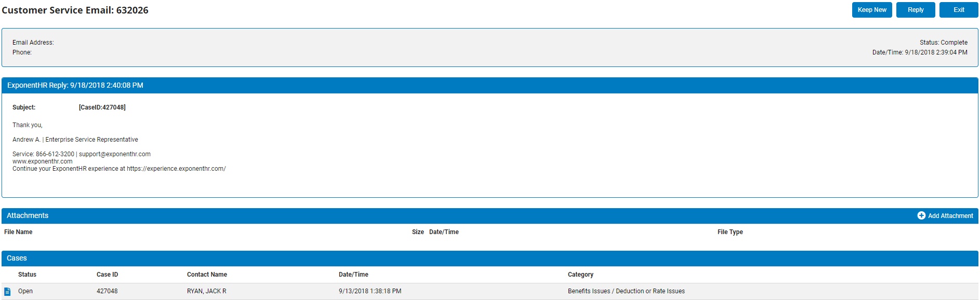Open the document icon for case 427048
Screen dimensions: 980x300
click(x=7, y=291)
